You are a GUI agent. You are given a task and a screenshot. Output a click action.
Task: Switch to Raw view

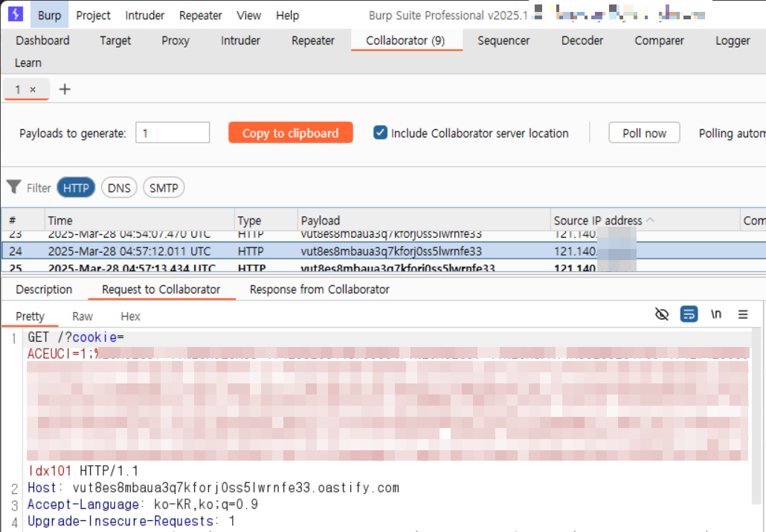coord(83,317)
